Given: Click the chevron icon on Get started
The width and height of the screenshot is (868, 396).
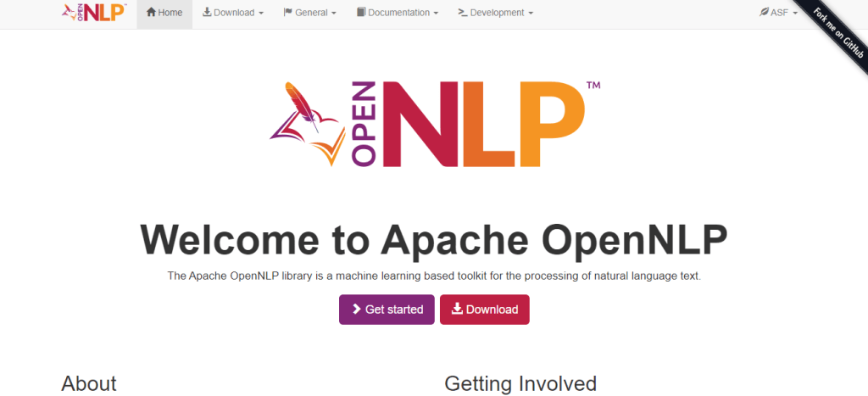Looking at the screenshot, I should coord(357,310).
